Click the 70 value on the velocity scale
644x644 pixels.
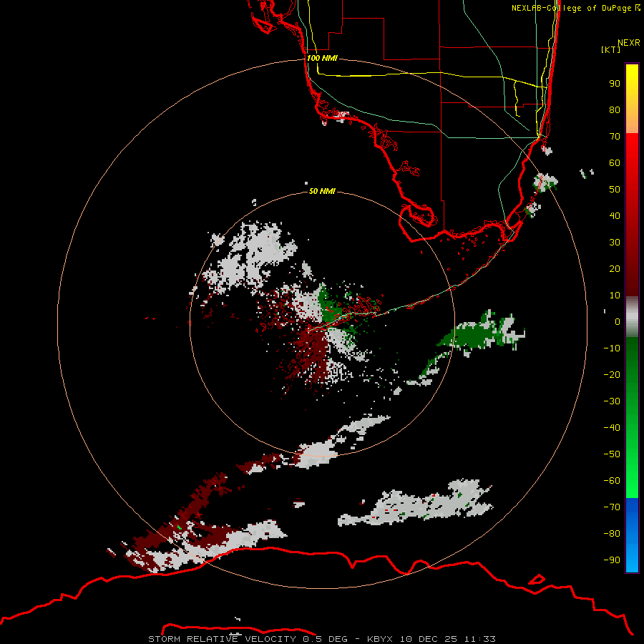click(615, 137)
